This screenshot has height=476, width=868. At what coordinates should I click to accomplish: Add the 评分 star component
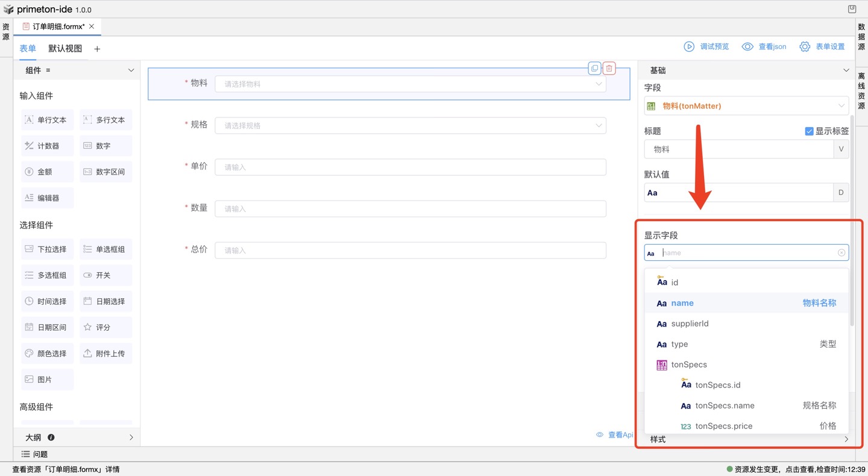pos(105,327)
